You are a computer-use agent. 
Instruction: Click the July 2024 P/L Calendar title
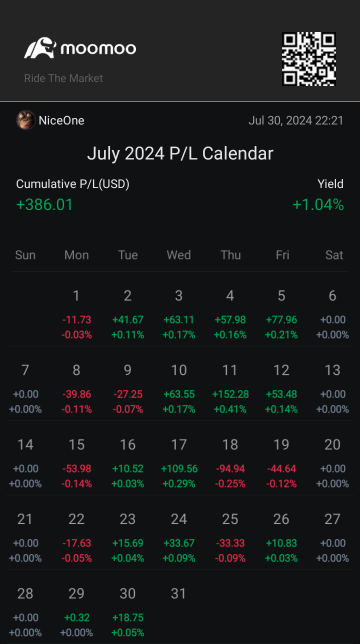(180, 154)
